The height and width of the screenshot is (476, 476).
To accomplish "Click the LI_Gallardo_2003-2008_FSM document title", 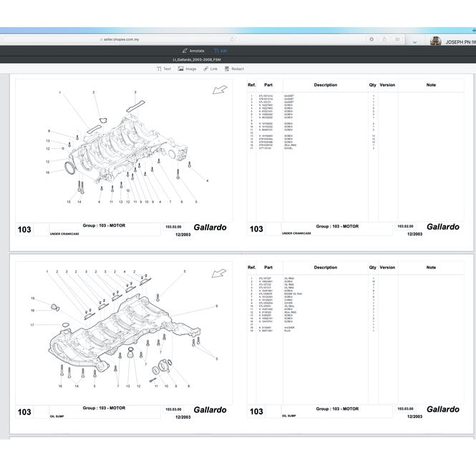I will tap(196, 60).
